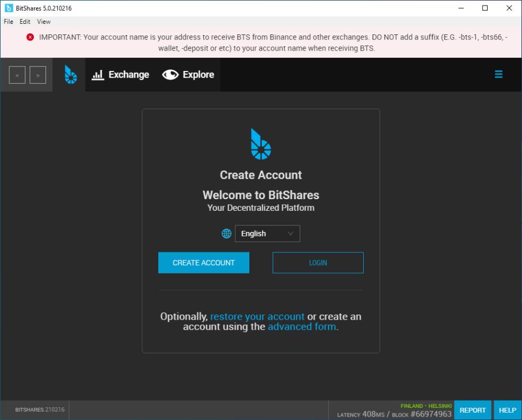Click the REPORT button in footer

(473, 410)
